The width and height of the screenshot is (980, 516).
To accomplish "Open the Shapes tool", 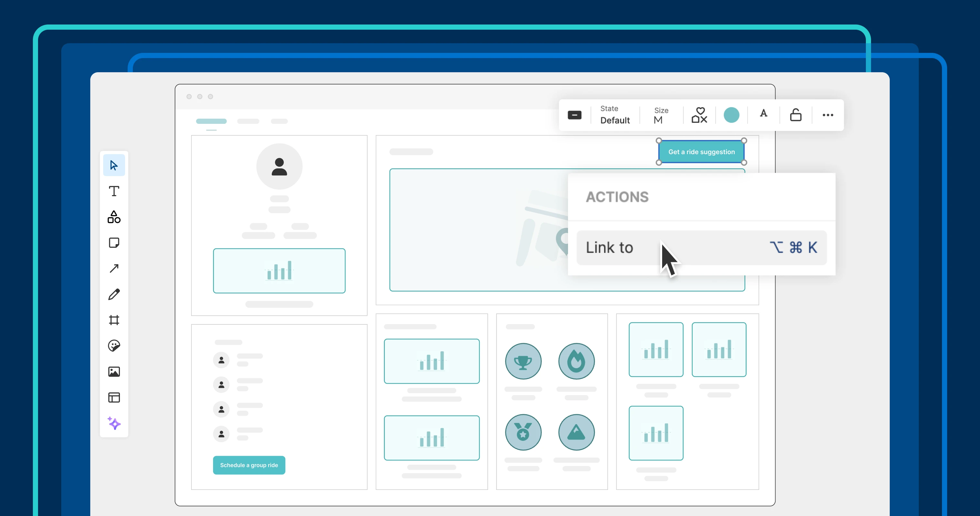I will click(114, 217).
